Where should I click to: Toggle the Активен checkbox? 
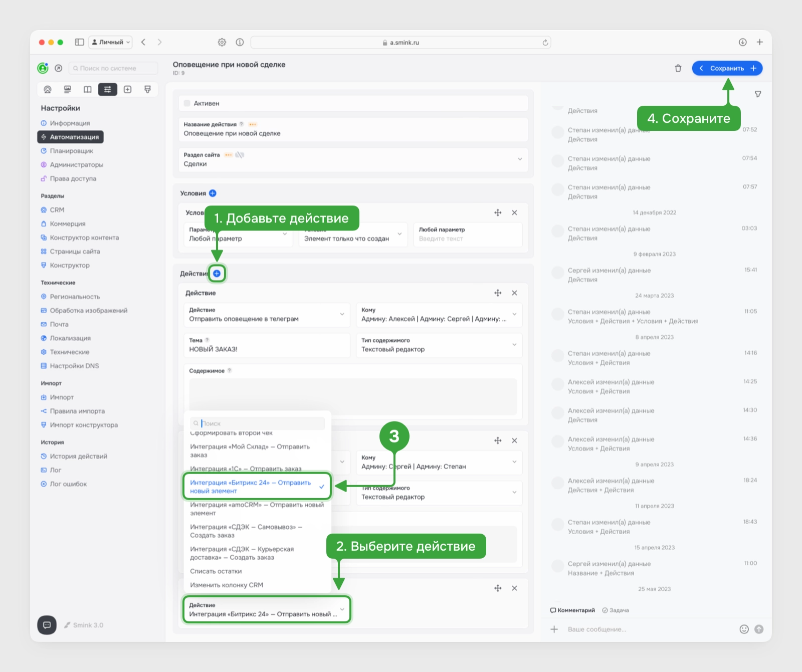click(x=187, y=103)
